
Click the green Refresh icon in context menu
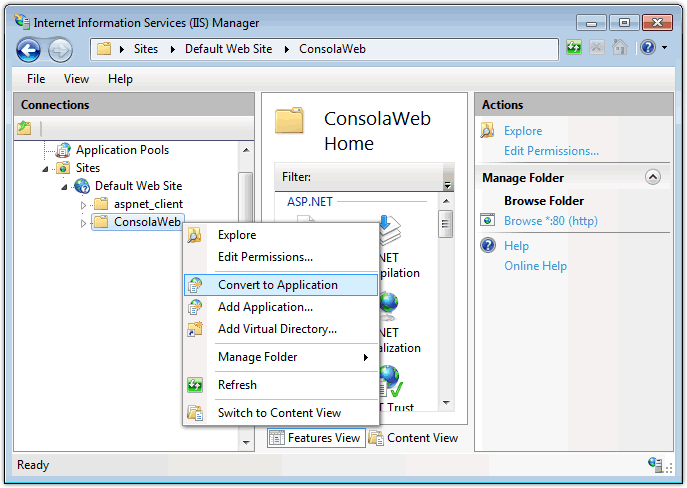coord(195,385)
